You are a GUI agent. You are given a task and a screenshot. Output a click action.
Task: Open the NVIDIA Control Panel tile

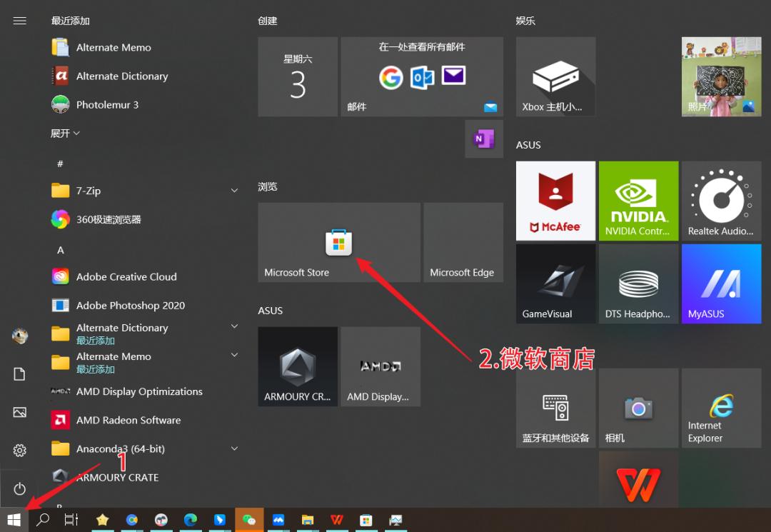pos(638,201)
